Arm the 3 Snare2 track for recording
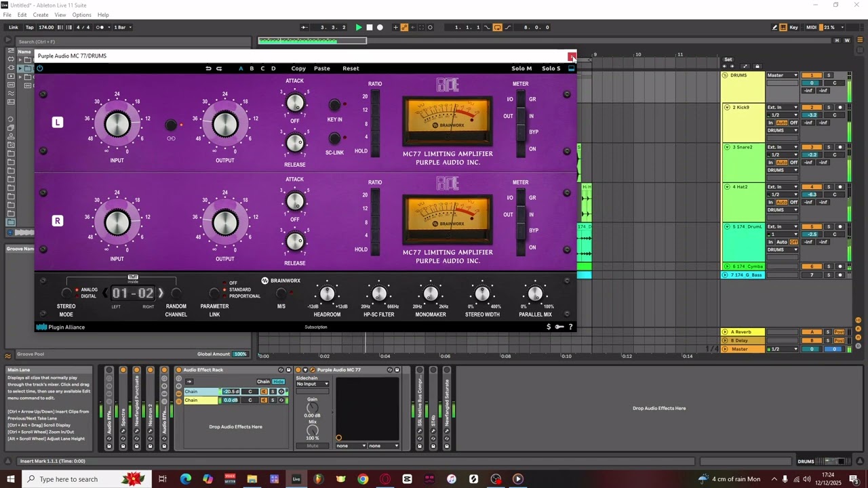 (840, 147)
